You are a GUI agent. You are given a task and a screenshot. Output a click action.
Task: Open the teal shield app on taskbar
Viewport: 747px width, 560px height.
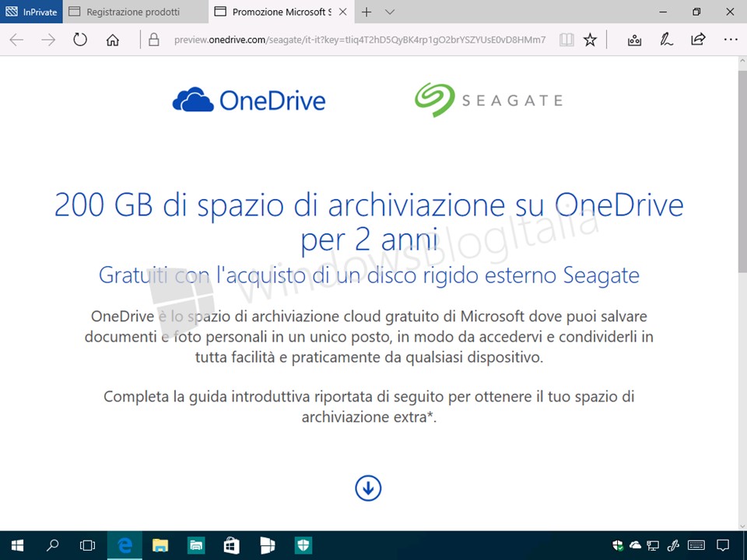[x=303, y=545]
